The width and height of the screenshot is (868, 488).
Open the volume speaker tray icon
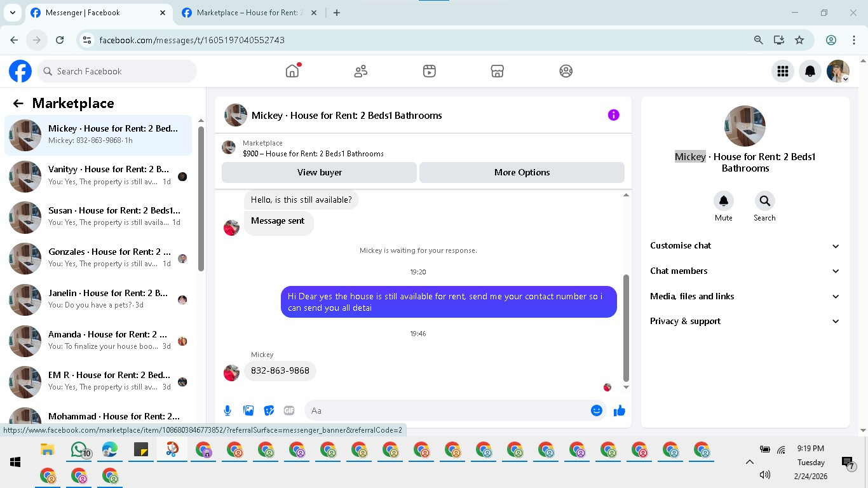point(765,475)
